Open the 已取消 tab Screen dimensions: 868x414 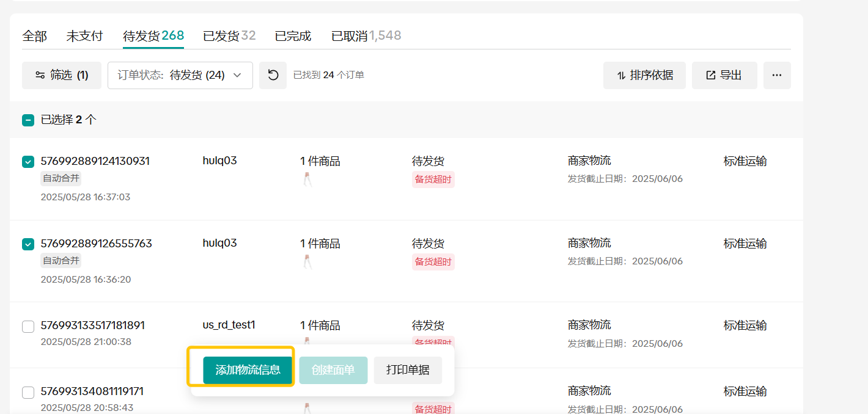pyautogui.click(x=366, y=36)
